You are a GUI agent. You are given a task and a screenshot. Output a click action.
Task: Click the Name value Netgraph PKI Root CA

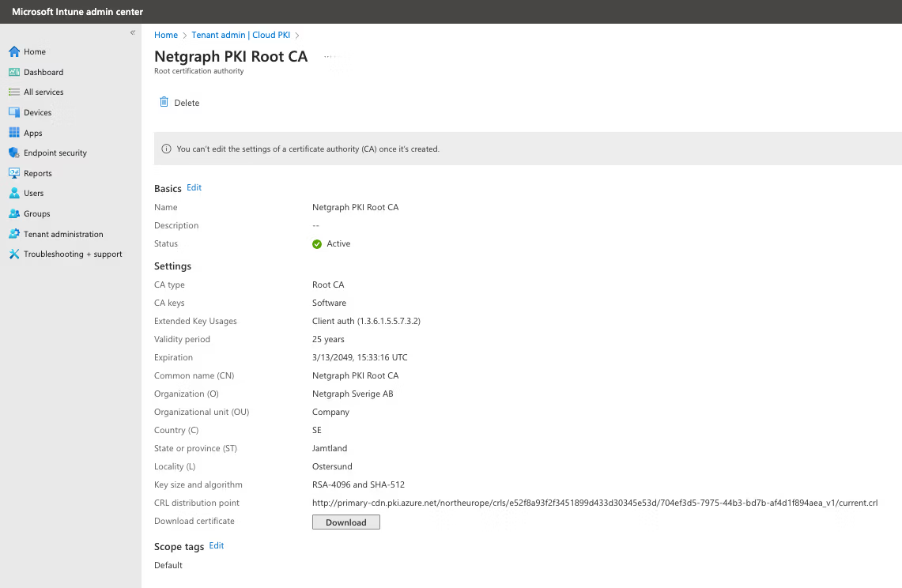click(355, 207)
